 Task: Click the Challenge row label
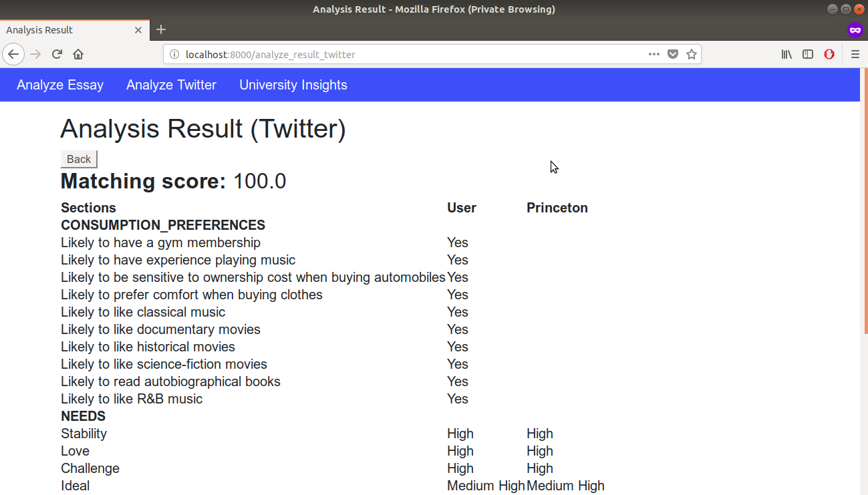point(90,468)
